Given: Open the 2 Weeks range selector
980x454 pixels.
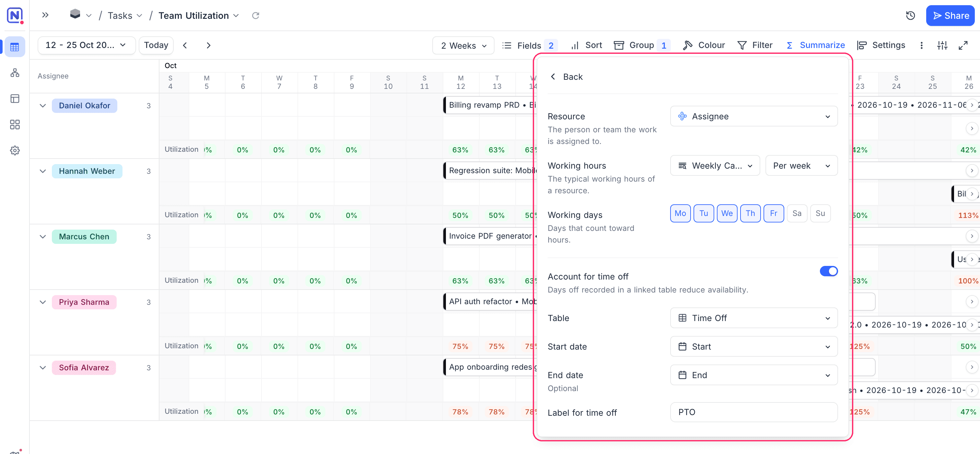Looking at the screenshot, I should tap(463, 45).
